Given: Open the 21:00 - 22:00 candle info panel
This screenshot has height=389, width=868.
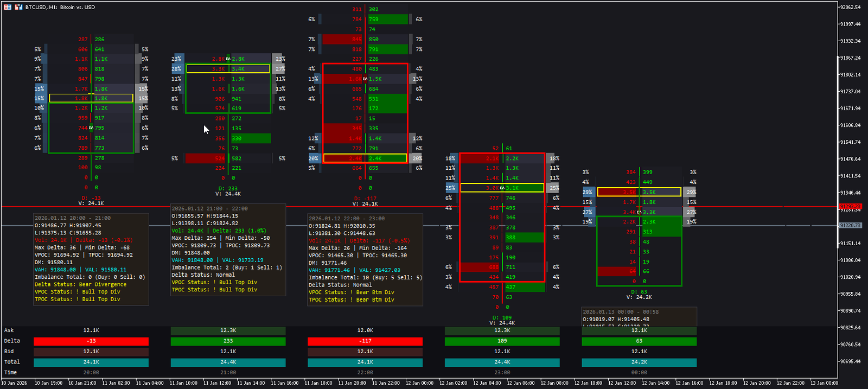Looking at the screenshot, I should tap(228, 250).
